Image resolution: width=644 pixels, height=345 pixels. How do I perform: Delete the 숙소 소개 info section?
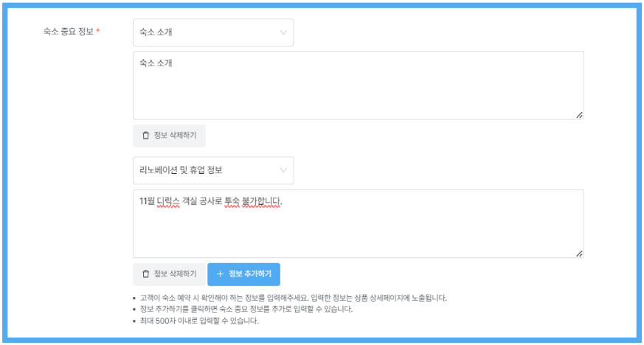point(169,136)
